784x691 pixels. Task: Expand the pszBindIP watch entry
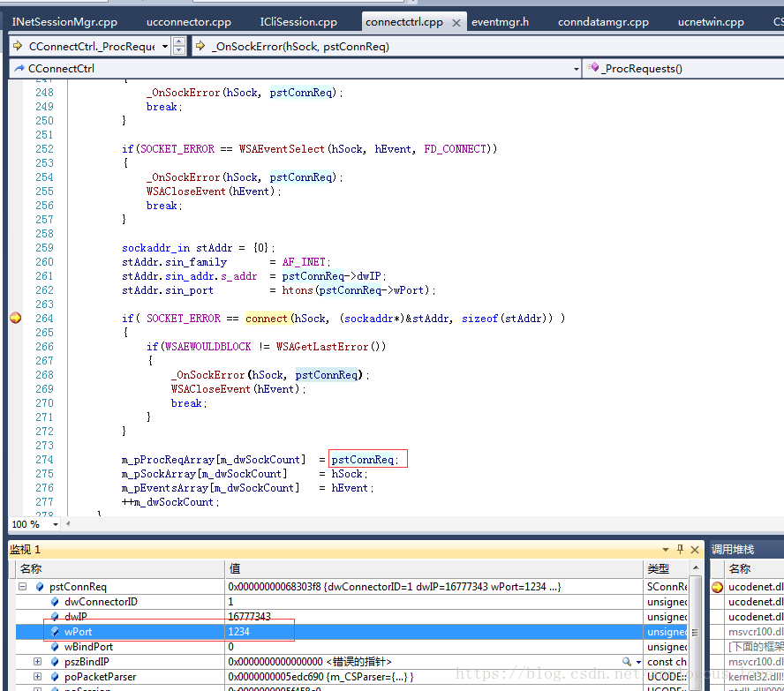[x=38, y=662]
